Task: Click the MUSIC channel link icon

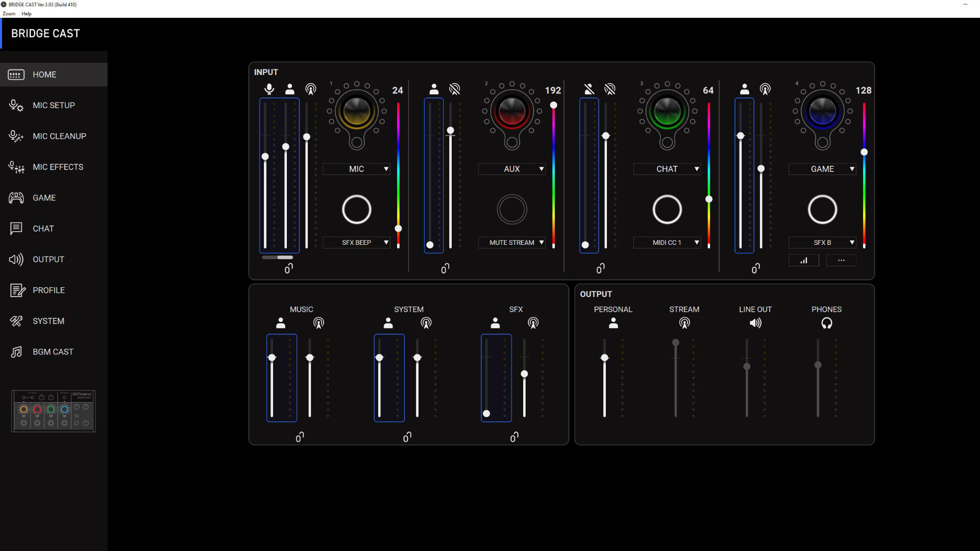Action: 300,437
